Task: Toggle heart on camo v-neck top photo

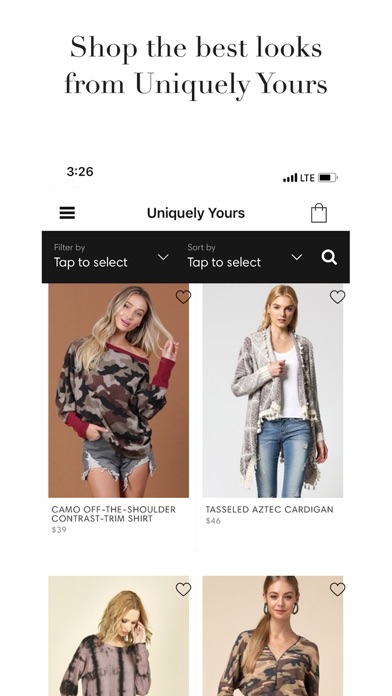Action: tap(337, 589)
